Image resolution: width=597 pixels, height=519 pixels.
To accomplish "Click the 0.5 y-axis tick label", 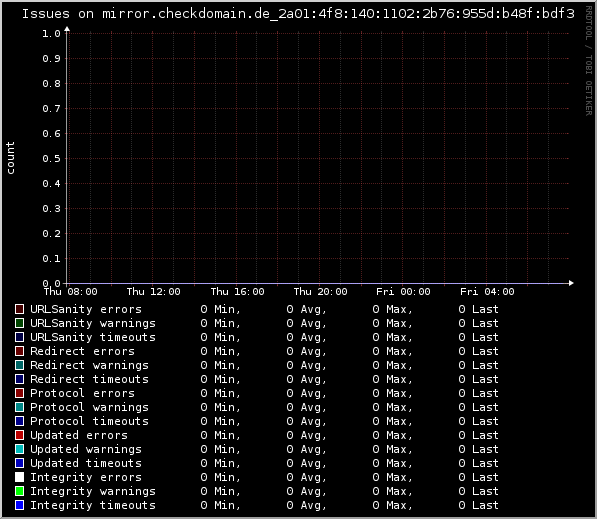I will click(51, 158).
